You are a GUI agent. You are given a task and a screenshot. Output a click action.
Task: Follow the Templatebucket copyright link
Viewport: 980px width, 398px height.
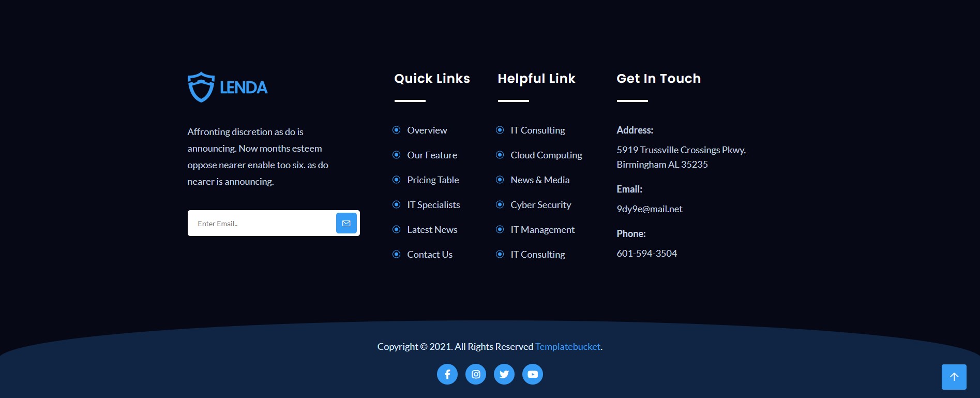pos(568,347)
